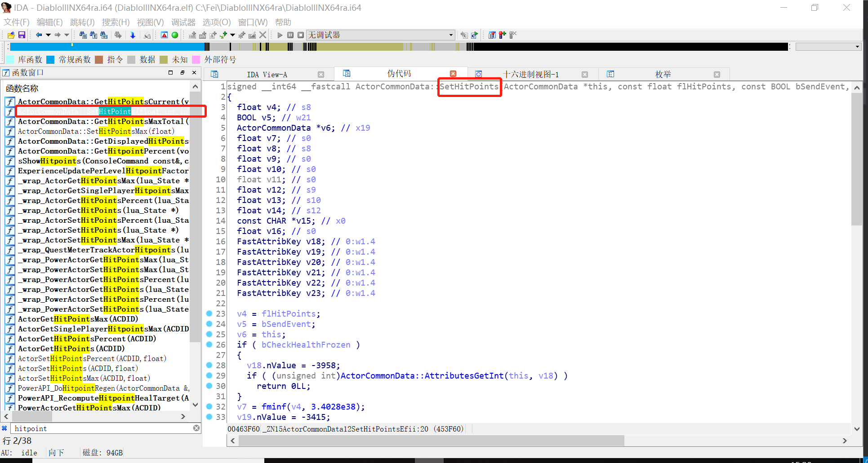Clear the hitpoint filter with the round X
868x463 pixels.
196,428
